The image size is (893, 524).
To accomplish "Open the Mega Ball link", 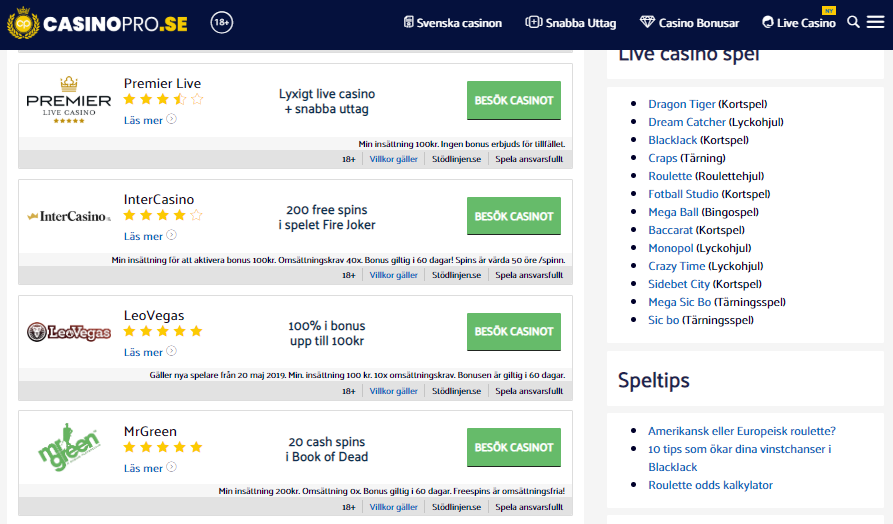I will pos(673,212).
